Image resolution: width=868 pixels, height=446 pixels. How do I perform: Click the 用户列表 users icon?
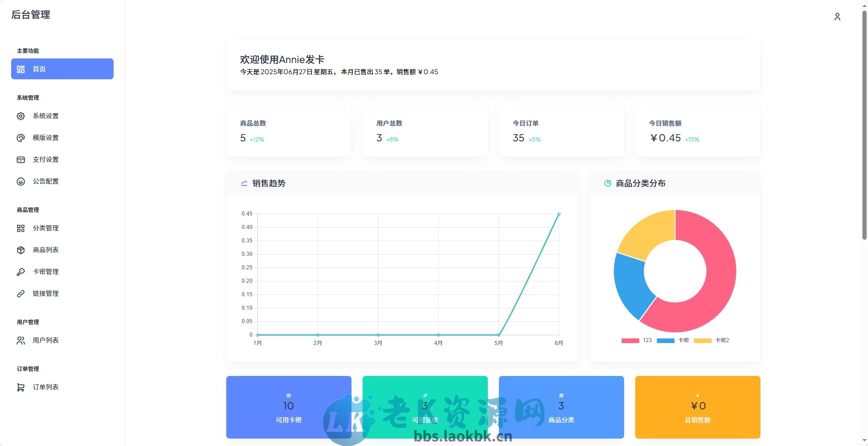coord(21,340)
